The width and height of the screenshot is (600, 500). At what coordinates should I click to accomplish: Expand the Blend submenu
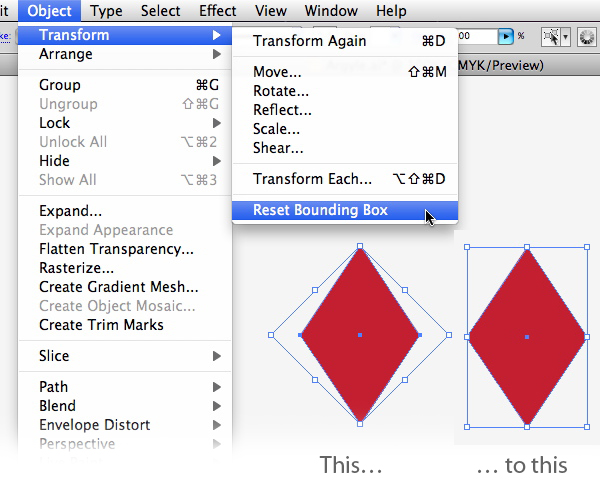[x=125, y=406]
